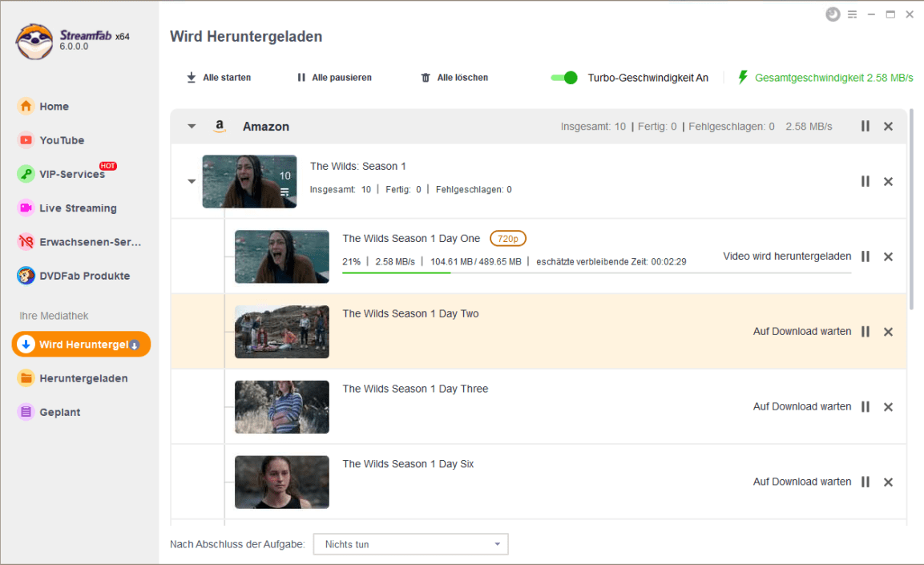Open VIP-Services section

tap(72, 175)
